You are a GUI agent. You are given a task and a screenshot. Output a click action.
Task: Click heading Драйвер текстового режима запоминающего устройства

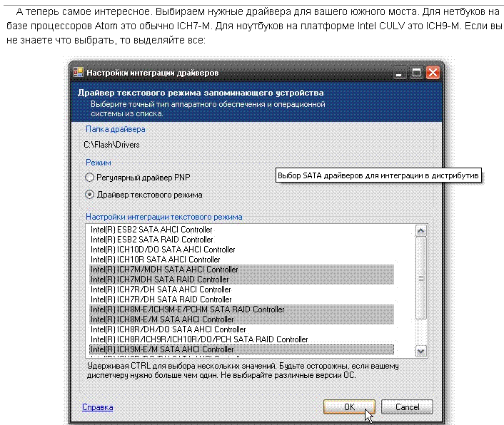point(201,93)
